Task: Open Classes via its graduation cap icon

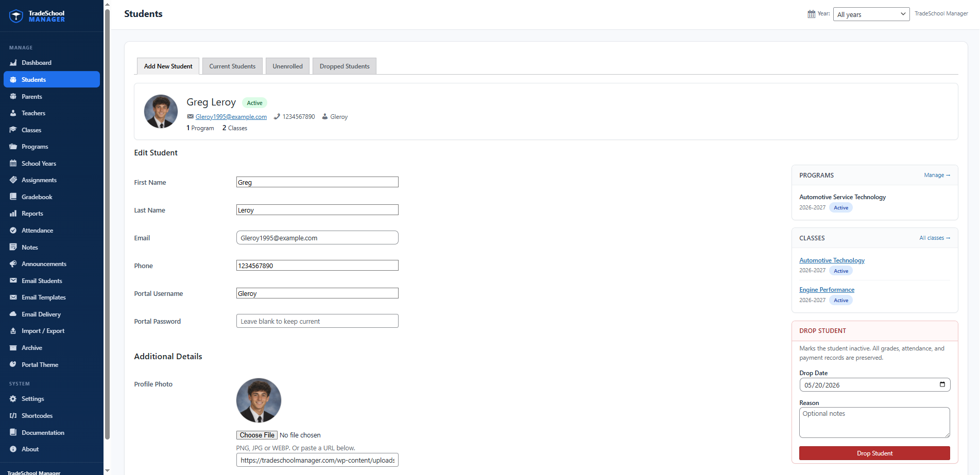Action: pos(13,130)
